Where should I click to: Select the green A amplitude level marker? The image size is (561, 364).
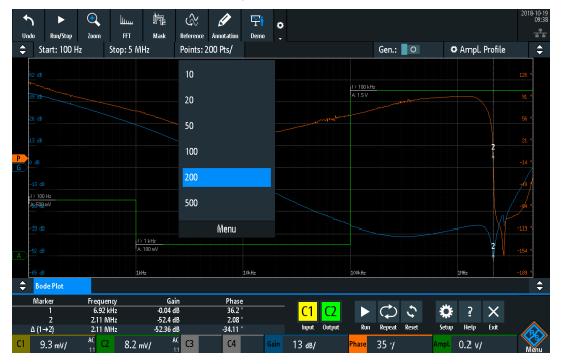click(19, 256)
